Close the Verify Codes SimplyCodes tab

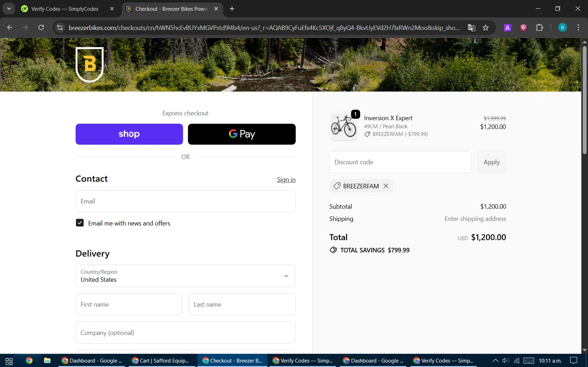[x=112, y=9]
